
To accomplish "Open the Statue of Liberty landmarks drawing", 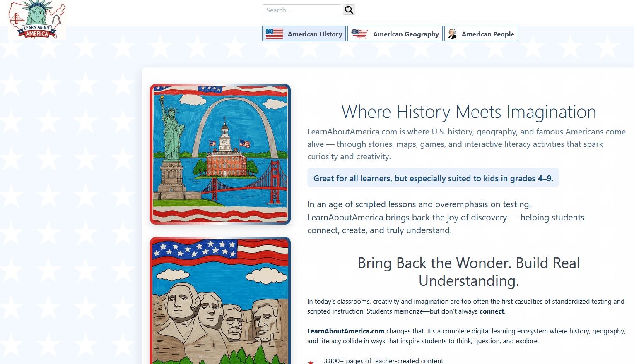I will pos(220,154).
